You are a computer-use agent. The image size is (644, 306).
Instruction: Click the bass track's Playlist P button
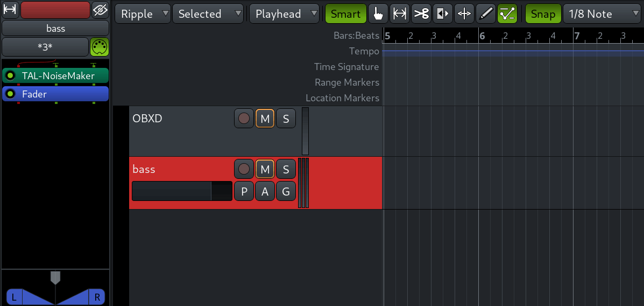[x=244, y=191]
